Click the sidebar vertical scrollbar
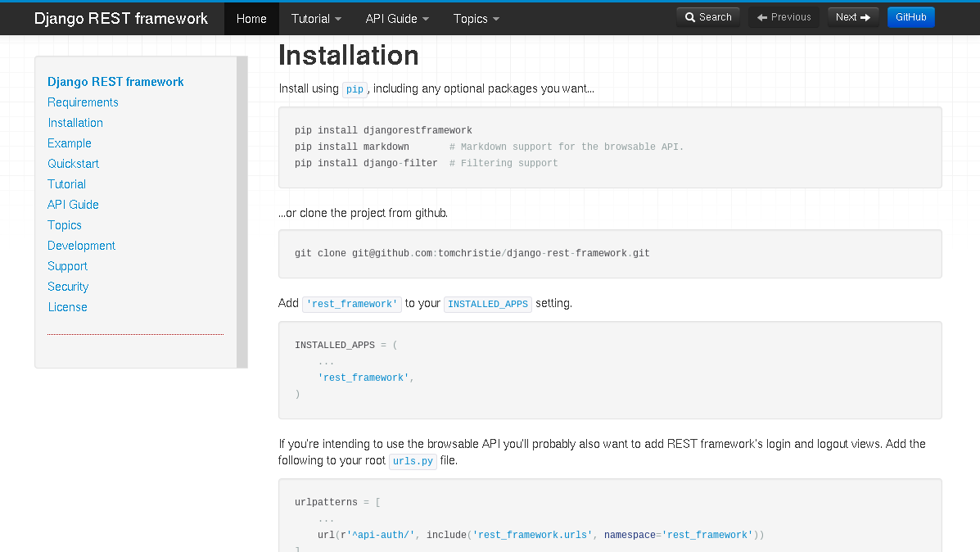 click(242, 212)
